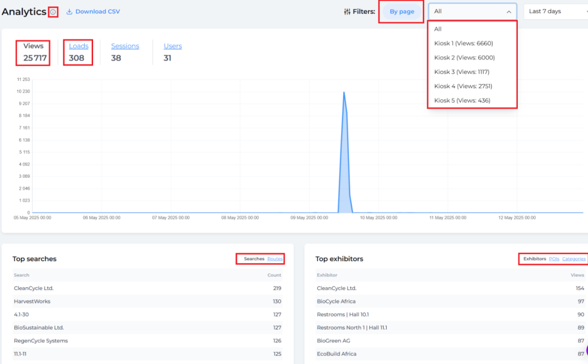Click the download icon beside Download CSV
This screenshot has width=588, height=364.
(x=69, y=11)
